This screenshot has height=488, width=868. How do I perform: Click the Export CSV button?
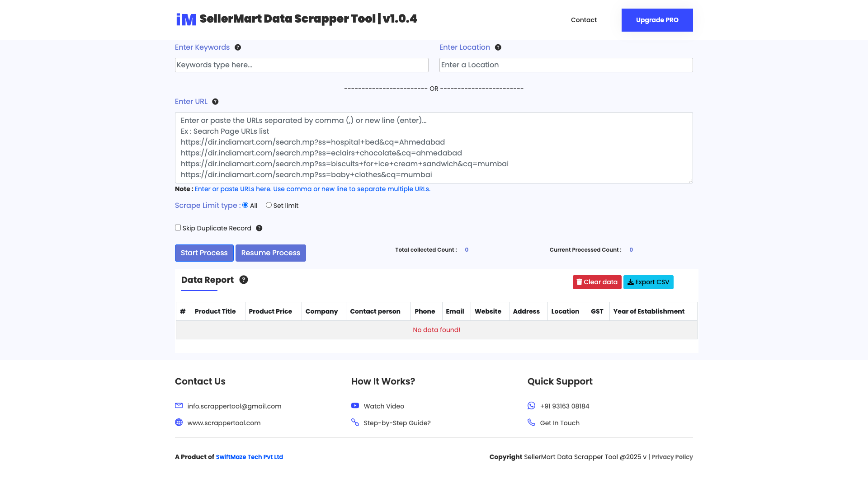coord(648,282)
